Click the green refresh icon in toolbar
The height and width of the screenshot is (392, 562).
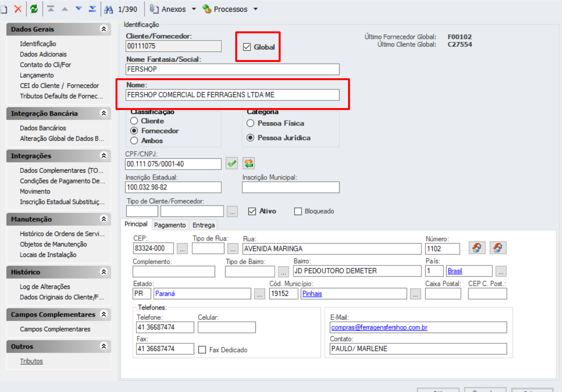[x=34, y=9]
